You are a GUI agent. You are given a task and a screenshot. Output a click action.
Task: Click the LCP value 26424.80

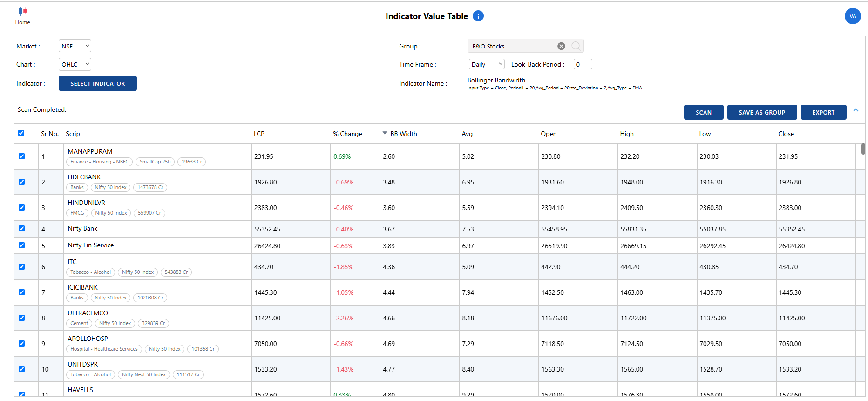pyautogui.click(x=267, y=246)
